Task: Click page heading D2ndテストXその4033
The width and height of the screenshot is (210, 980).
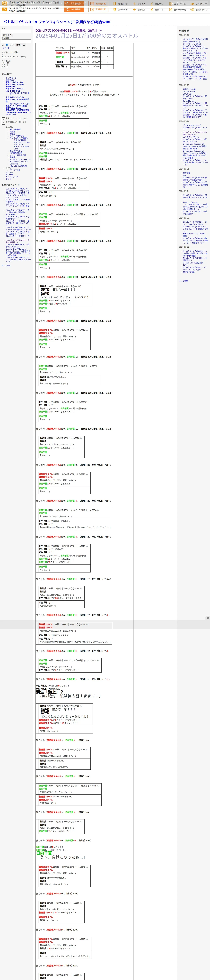Action: click(69, 30)
